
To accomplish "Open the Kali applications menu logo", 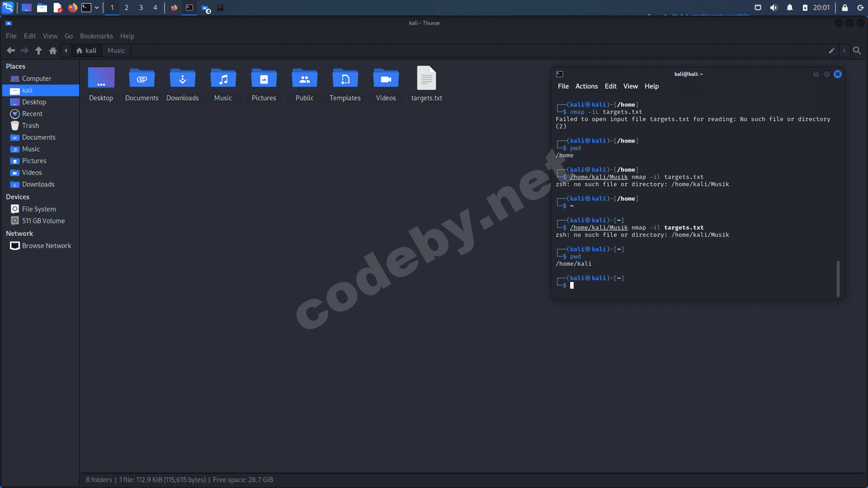I will coord(8,8).
